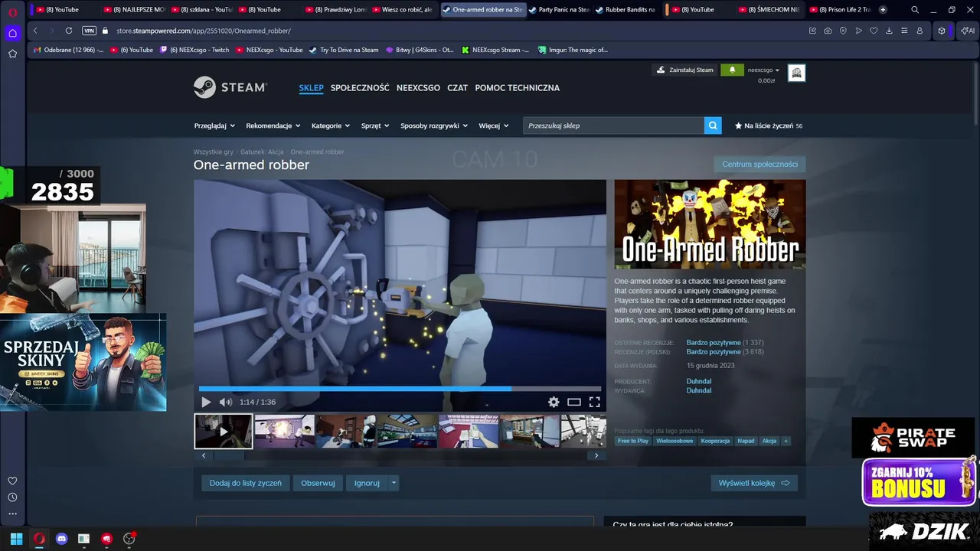Open the Steam user avatar
The width and height of the screenshot is (980, 551).
point(796,73)
